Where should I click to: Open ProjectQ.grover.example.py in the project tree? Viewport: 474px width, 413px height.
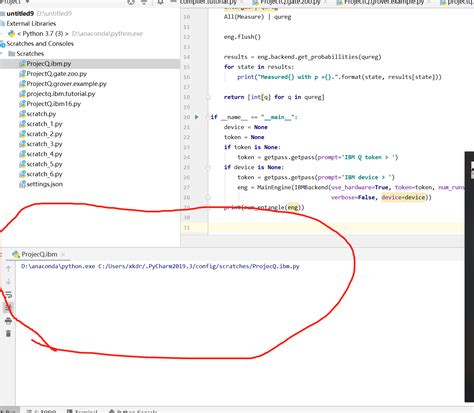point(67,84)
